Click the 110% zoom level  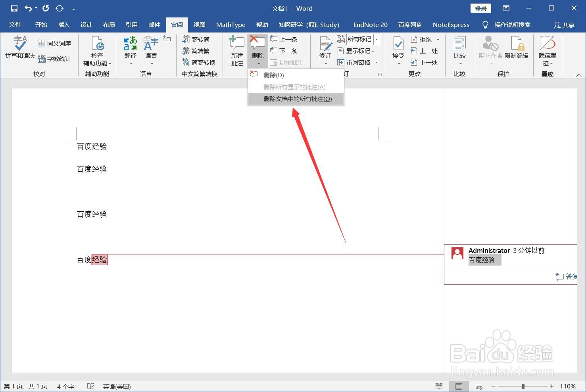(x=567, y=386)
